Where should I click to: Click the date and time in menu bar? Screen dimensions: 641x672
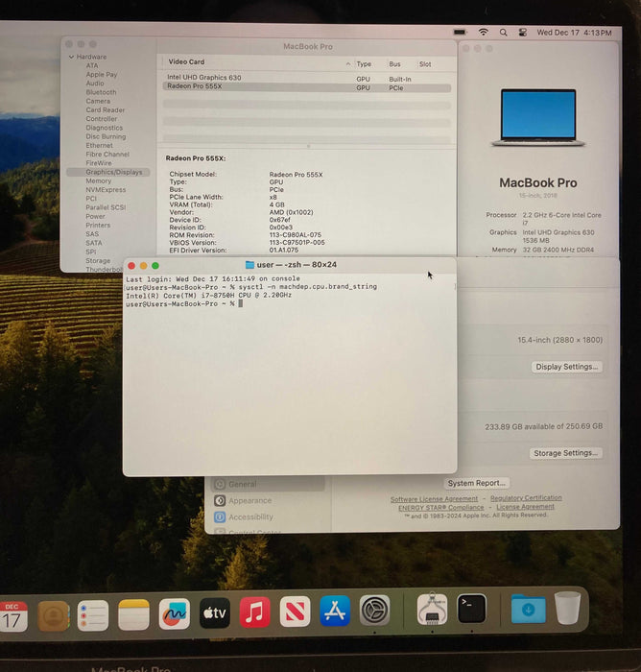pyautogui.click(x=574, y=33)
